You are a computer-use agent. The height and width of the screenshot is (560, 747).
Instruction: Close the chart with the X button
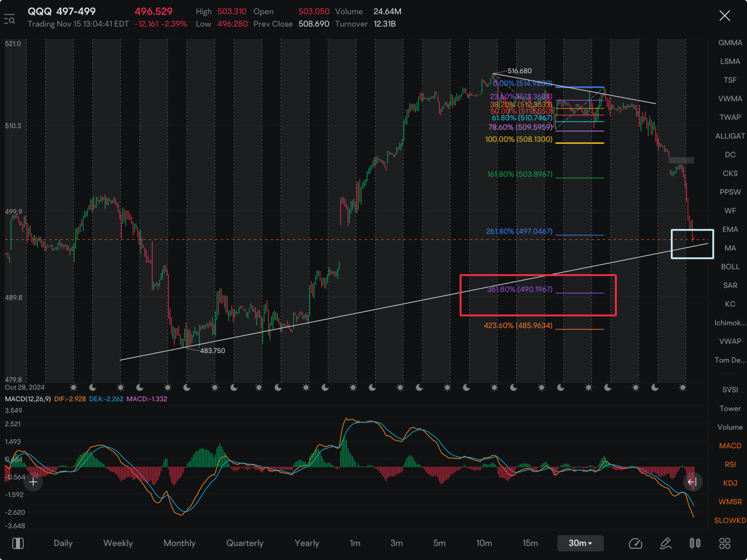[x=725, y=16]
